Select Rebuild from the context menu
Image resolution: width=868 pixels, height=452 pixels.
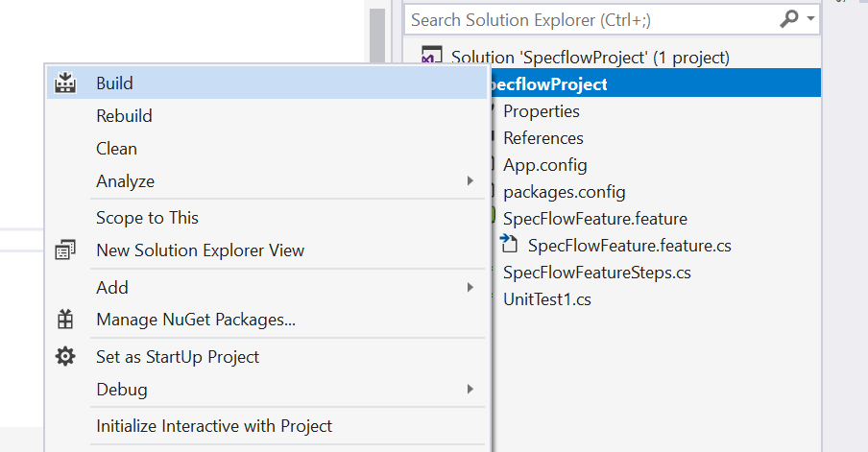[x=124, y=116]
